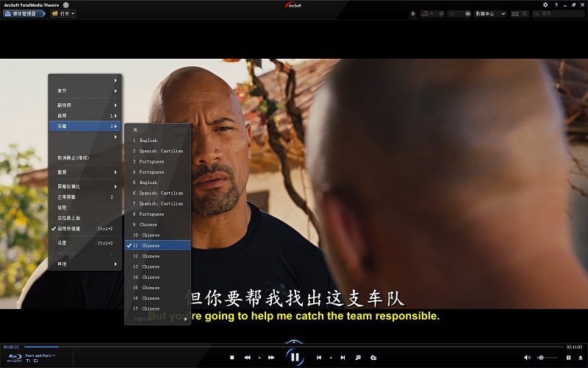
Task: Switch to thumbnail view icon
Action: click(515, 14)
